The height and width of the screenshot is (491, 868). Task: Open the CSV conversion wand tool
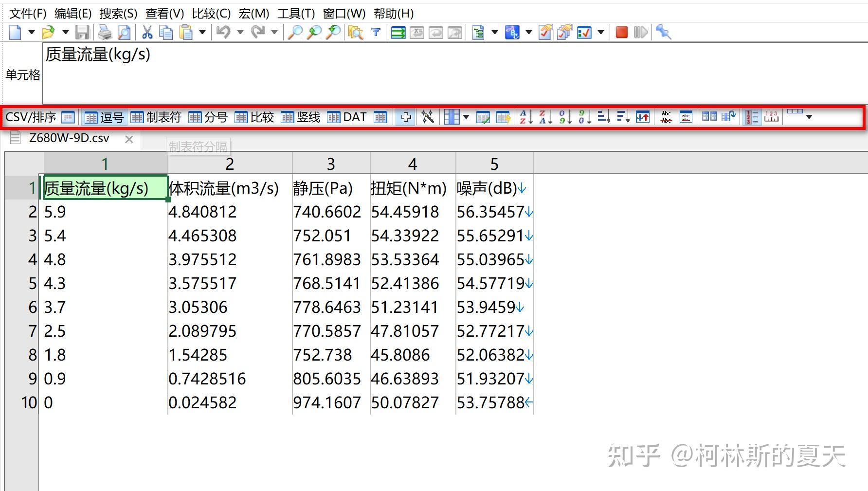click(x=428, y=117)
